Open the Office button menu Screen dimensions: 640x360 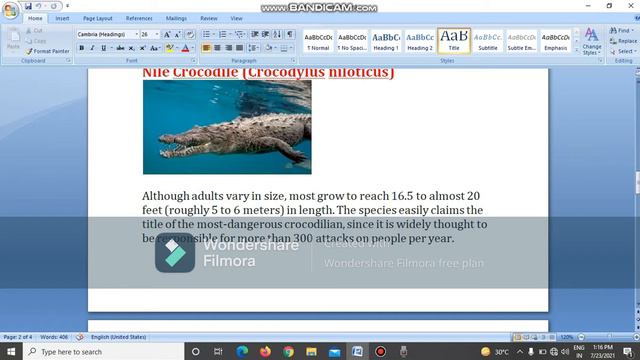[11, 10]
